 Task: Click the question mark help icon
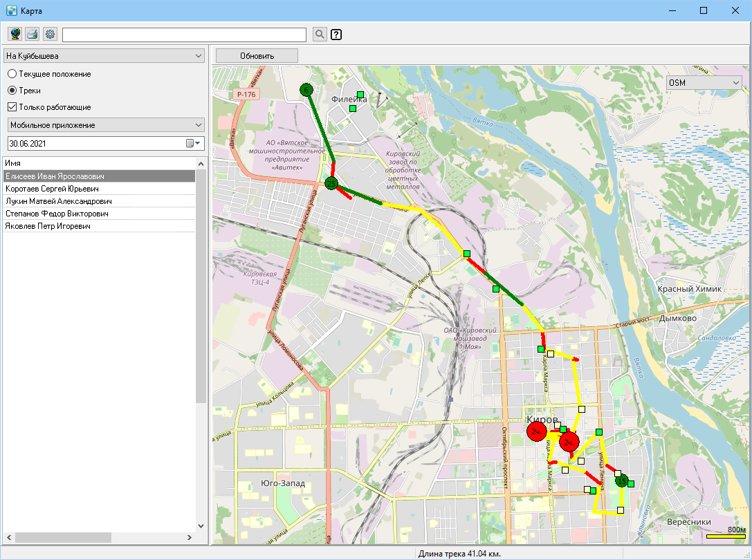coord(336,35)
